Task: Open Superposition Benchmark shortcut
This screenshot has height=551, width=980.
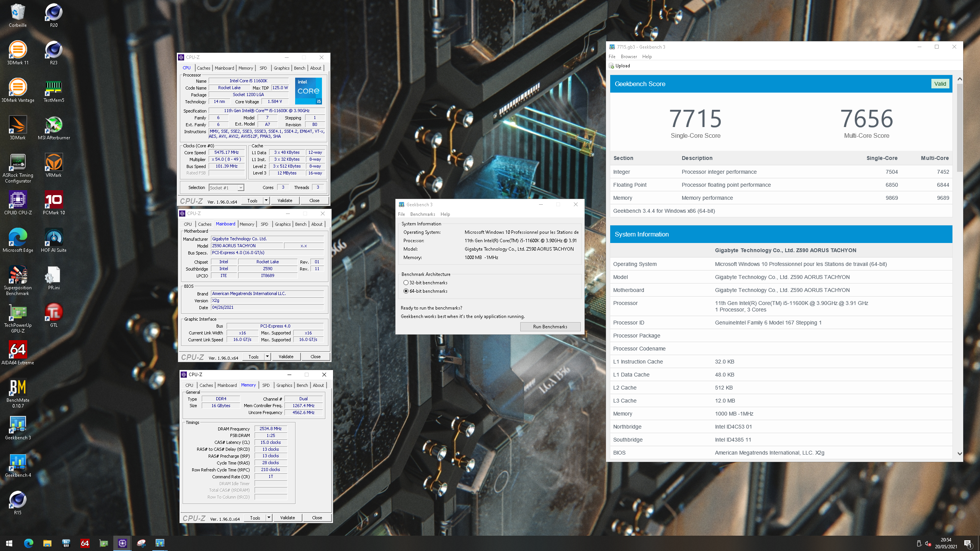Action: (x=18, y=281)
